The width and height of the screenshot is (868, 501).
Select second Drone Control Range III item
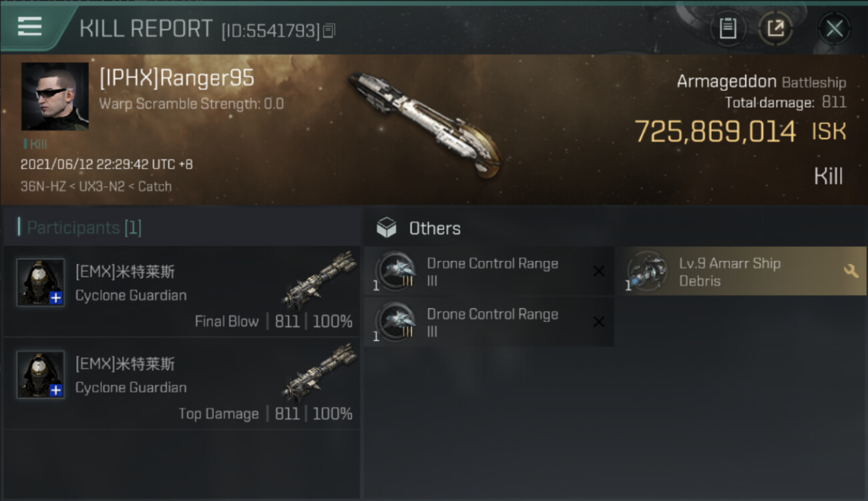(x=488, y=323)
